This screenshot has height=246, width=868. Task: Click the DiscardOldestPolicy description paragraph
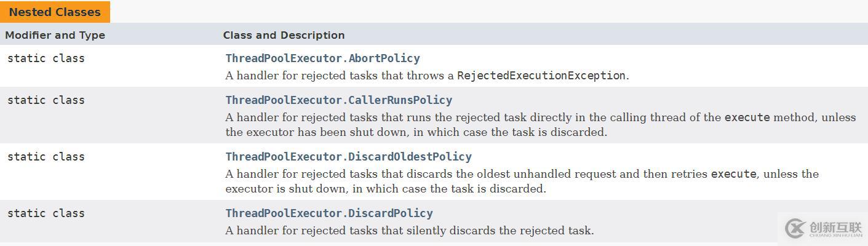(468, 181)
